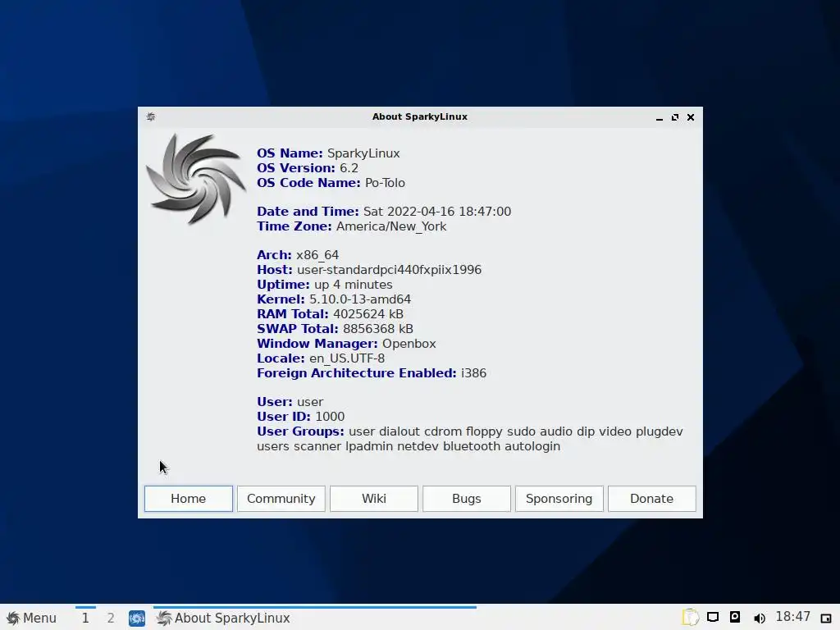This screenshot has height=630, width=840.
Task: Click the 18:47 taskbar clock
Action: [793, 617]
